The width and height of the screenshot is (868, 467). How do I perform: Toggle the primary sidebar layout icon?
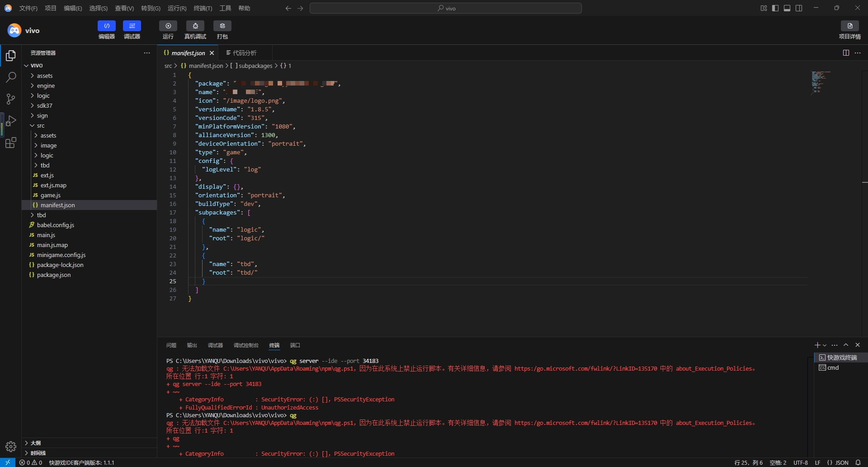click(775, 8)
